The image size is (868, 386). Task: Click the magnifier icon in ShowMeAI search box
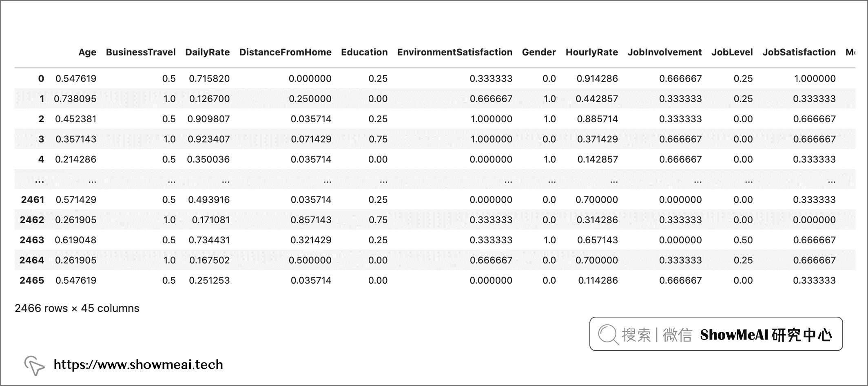609,335
